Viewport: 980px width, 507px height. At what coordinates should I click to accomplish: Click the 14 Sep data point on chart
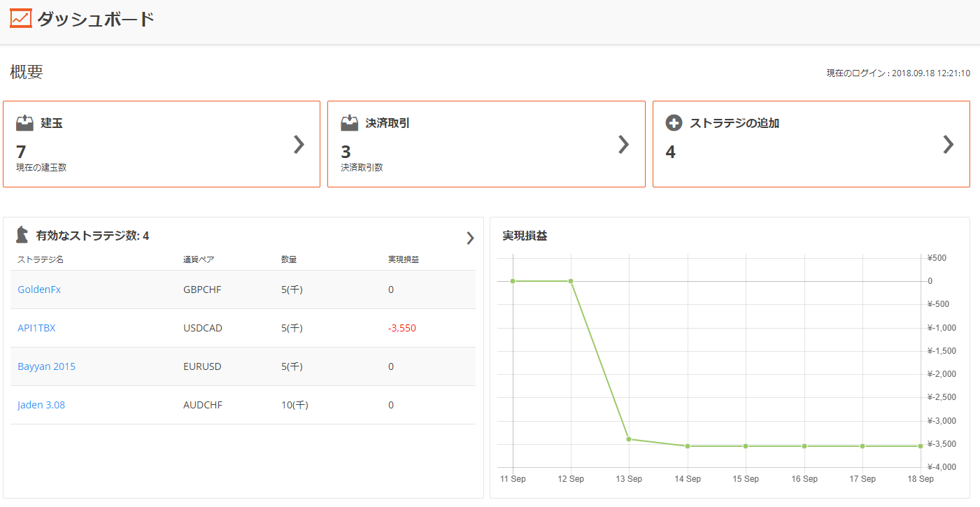point(688,446)
